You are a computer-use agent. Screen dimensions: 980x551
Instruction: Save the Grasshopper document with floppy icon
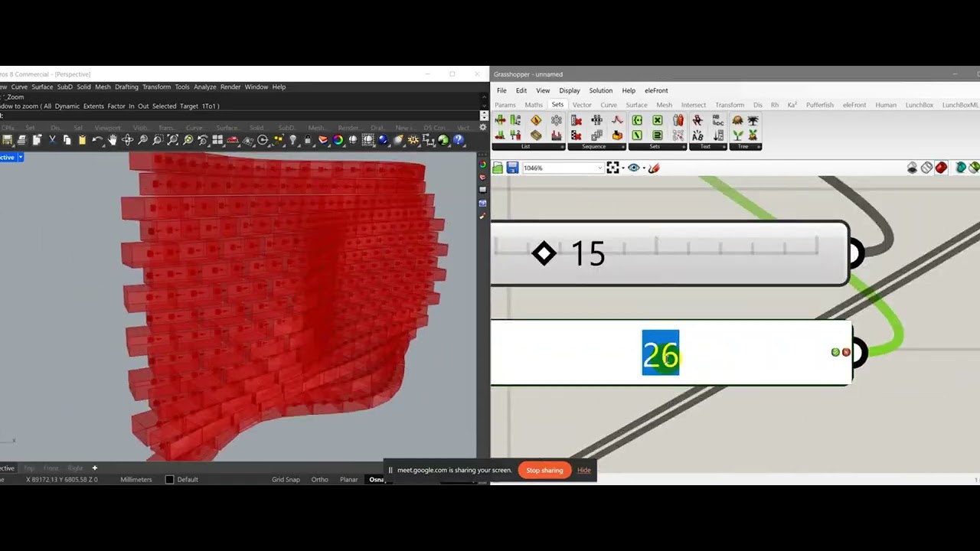pos(512,168)
